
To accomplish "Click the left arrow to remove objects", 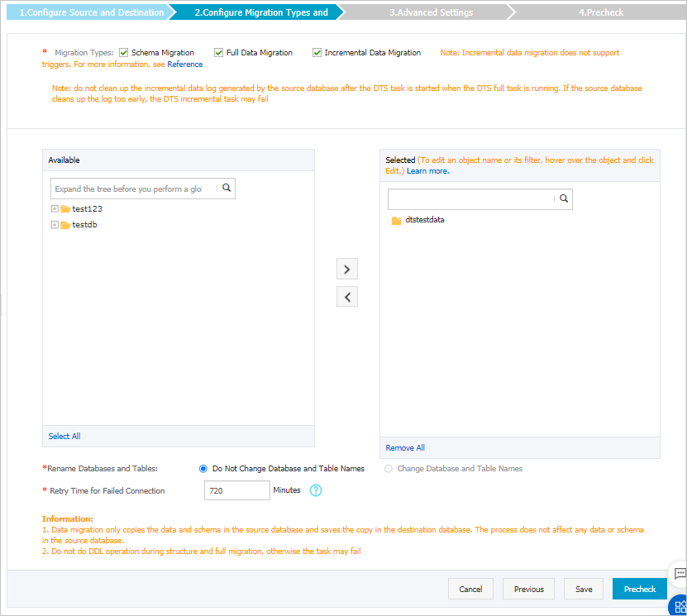I will tap(346, 296).
